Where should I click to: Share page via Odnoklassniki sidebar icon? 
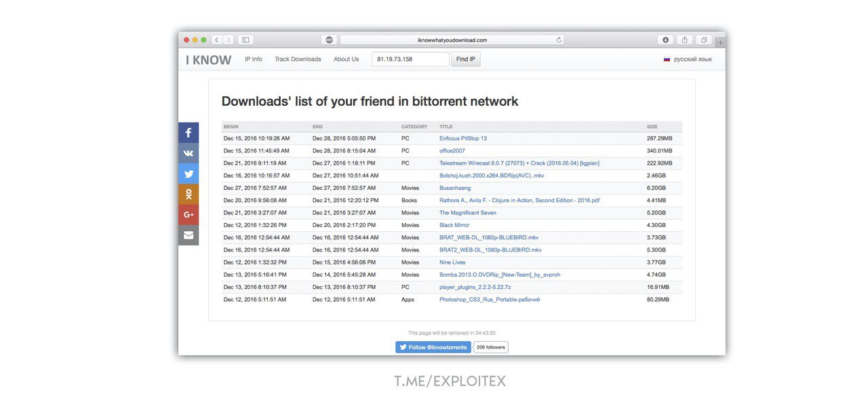click(x=189, y=194)
